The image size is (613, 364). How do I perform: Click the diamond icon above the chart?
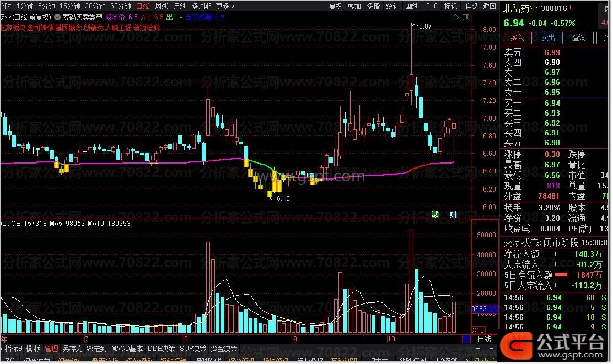pos(455,17)
